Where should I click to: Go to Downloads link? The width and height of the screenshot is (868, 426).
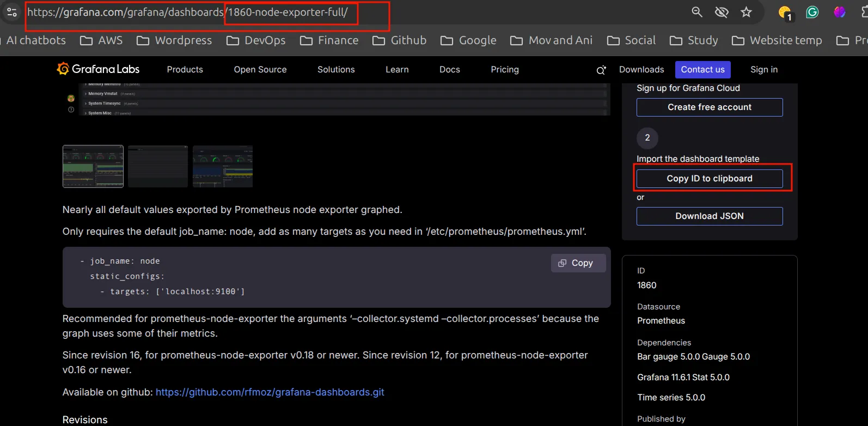pyautogui.click(x=641, y=70)
